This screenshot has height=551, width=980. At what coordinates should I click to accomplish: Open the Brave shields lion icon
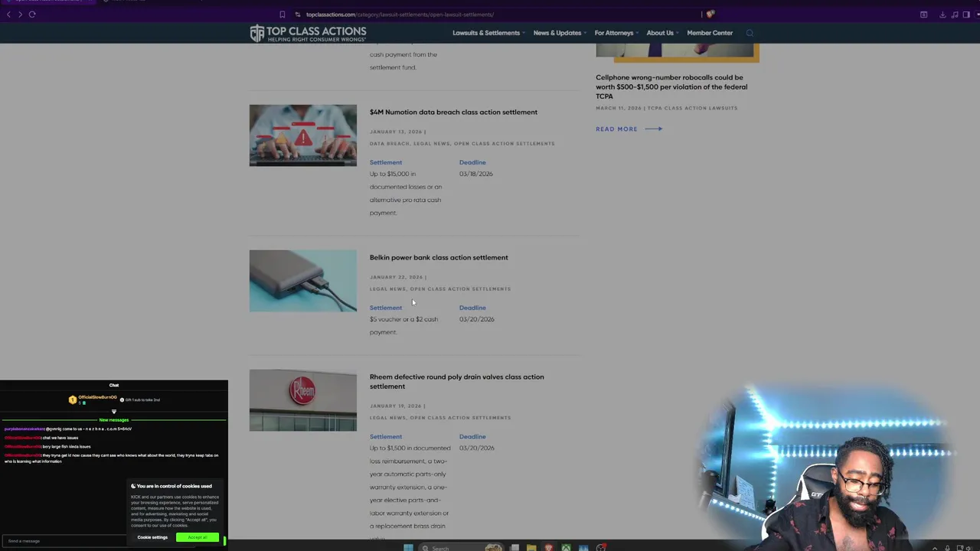[710, 14]
